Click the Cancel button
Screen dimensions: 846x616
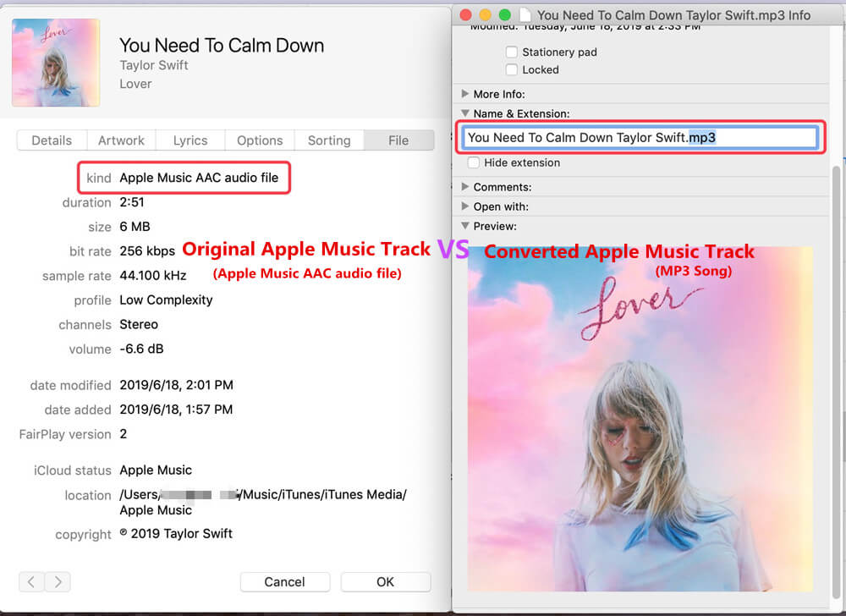[x=285, y=581]
